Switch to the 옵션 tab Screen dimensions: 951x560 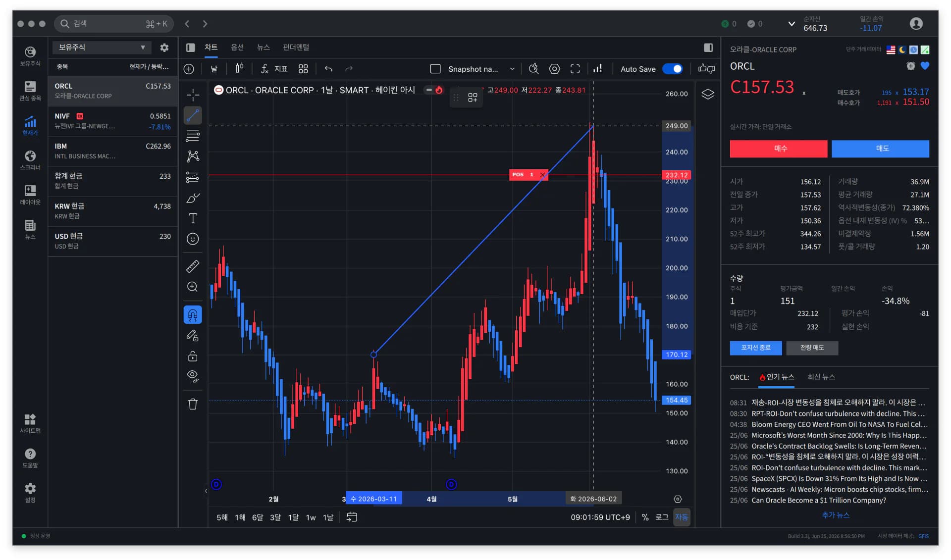point(237,47)
